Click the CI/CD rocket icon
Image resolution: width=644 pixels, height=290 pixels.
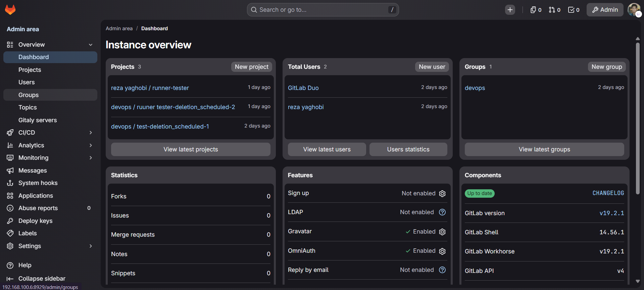(x=10, y=133)
